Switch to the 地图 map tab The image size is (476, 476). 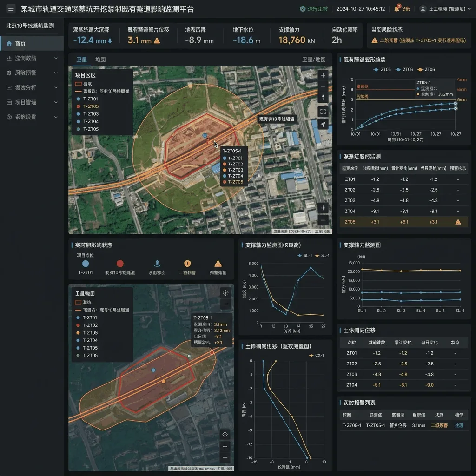click(100, 59)
